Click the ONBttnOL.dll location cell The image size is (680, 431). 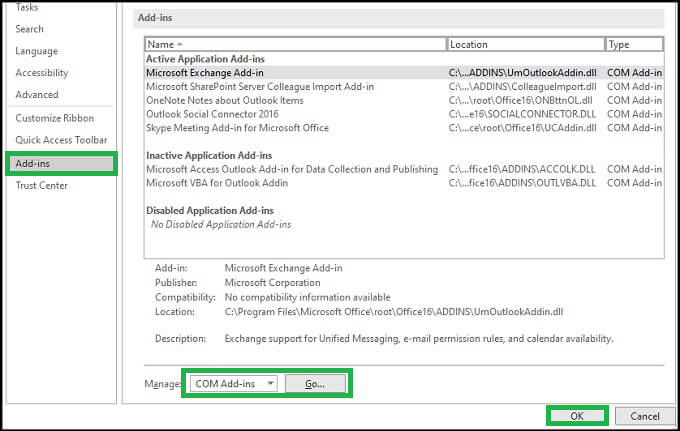520,101
